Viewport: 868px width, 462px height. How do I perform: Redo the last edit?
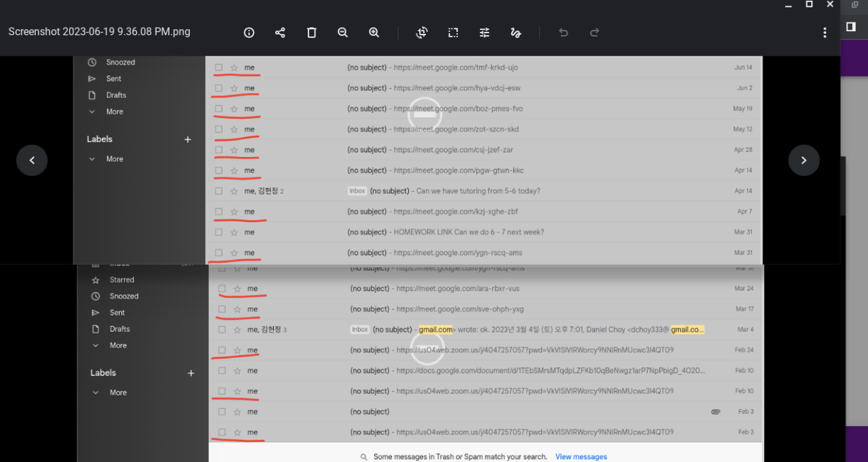pyautogui.click(x=594, y=33)
